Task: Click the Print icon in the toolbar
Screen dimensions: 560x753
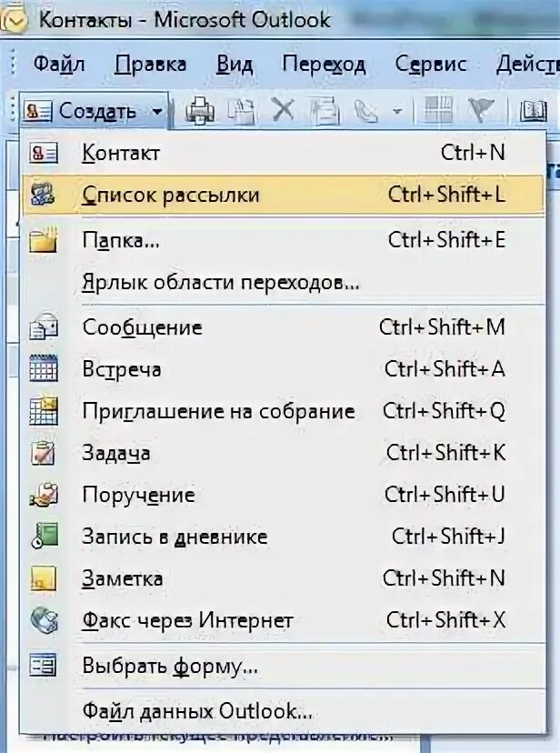Action: 200,111
